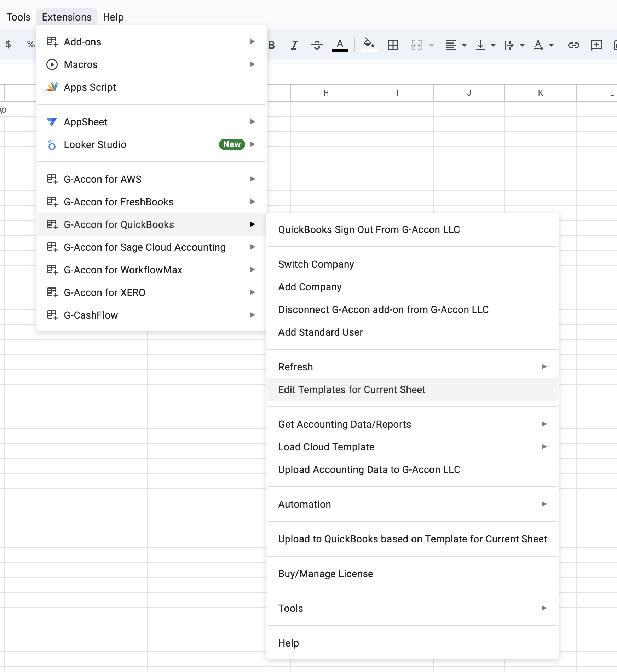
Task: Expand text rotation dropdown arrow
Action: pyautogui.click(x=551, y=45)
